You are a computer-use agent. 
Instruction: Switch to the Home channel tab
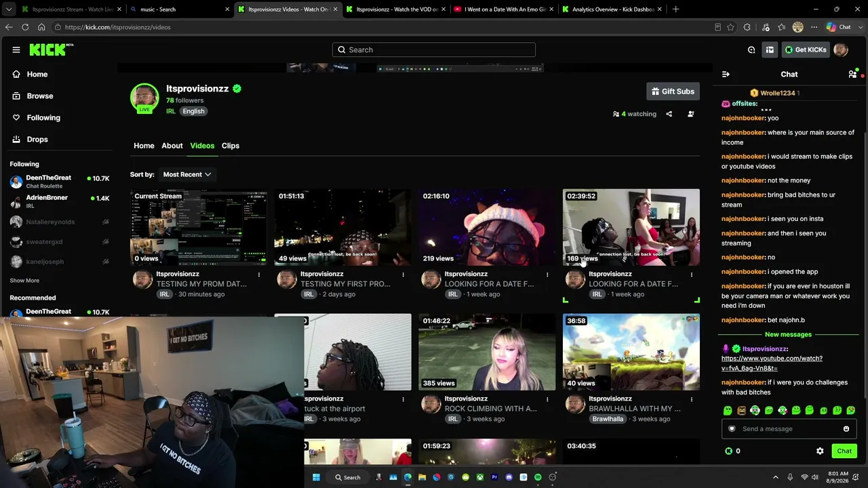coord(144,146)
